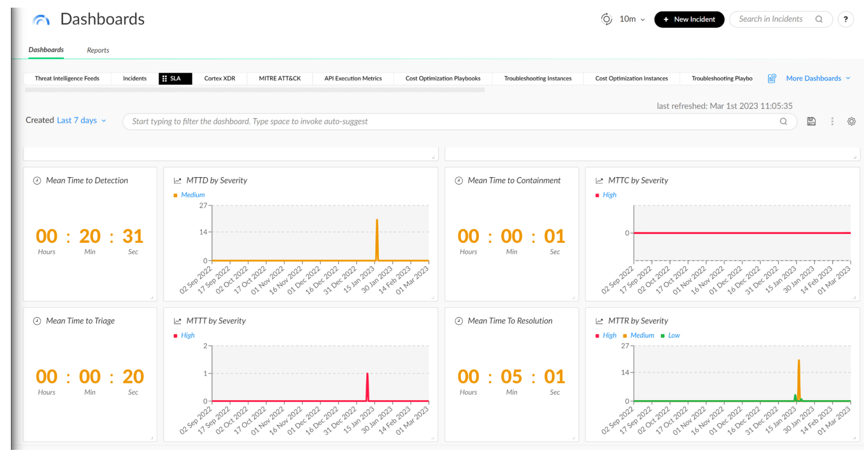Switch to the Reports tab
The width and height of the screenshot is (868, 457).
pyautogui.click(x=98, y=50)
